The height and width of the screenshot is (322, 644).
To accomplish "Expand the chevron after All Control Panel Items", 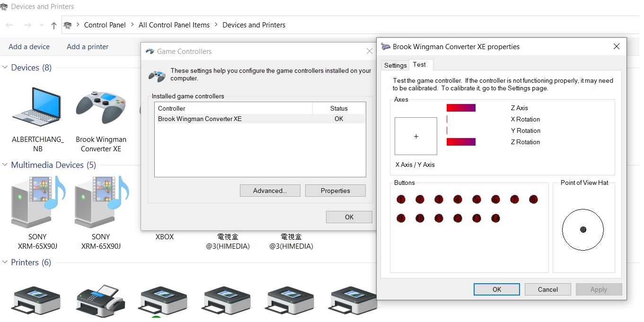I will 216,25.
